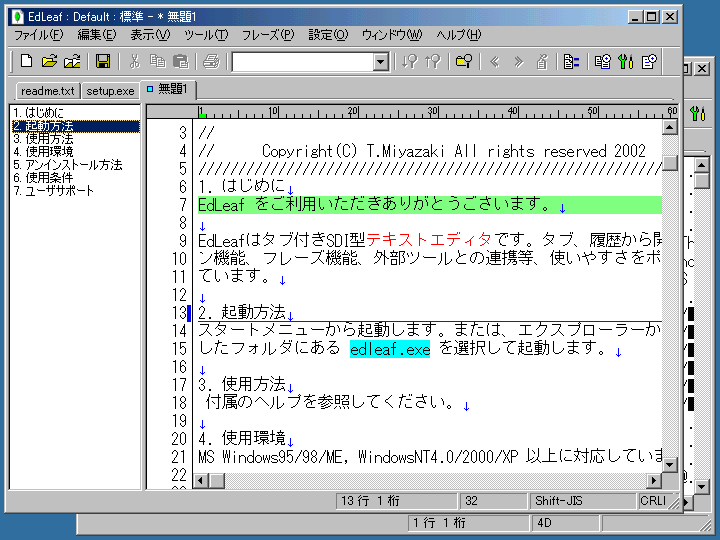Switch to the setup.exe tab
The width and height of the screenshot is (720, 540).
pos(110,91)
